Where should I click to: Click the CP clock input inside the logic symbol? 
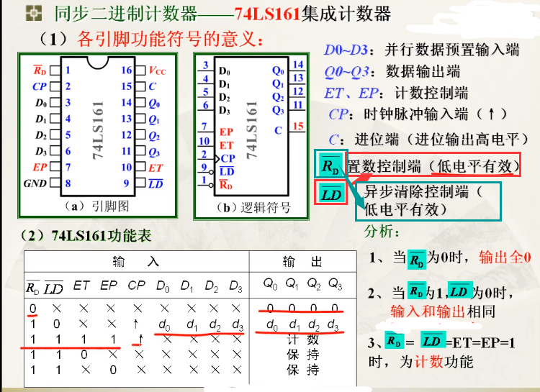pyautogui.click(x=228, y=158)
